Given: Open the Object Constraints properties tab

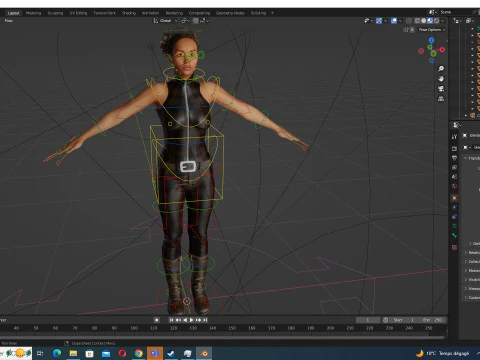Looking at the screenshot, I should tap(454, 217).
